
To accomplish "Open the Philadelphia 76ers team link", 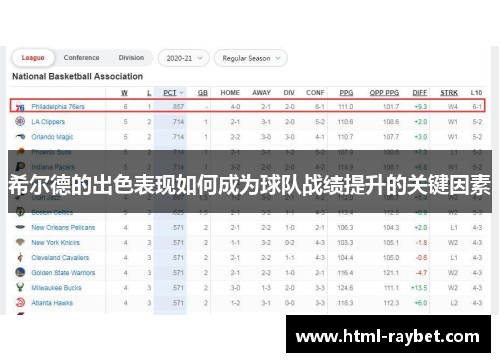I will [x=58, y=107].
